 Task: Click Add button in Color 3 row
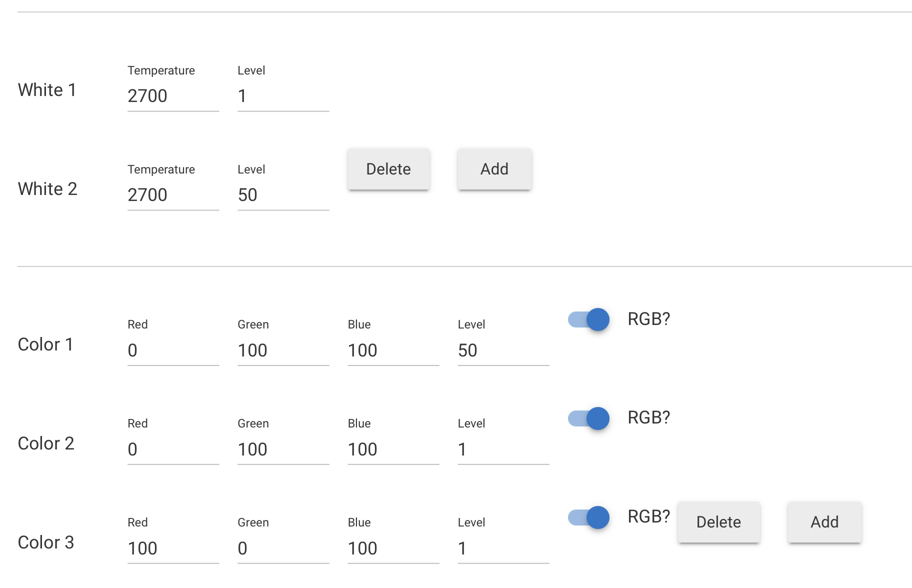click(824, 522)
